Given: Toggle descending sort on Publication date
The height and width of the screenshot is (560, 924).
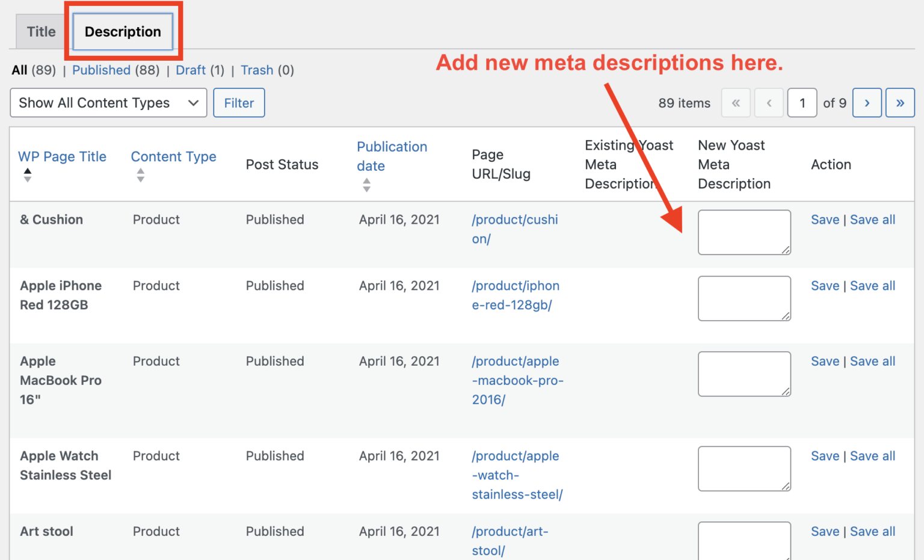Looking at the screenshot, I should 366,188.
